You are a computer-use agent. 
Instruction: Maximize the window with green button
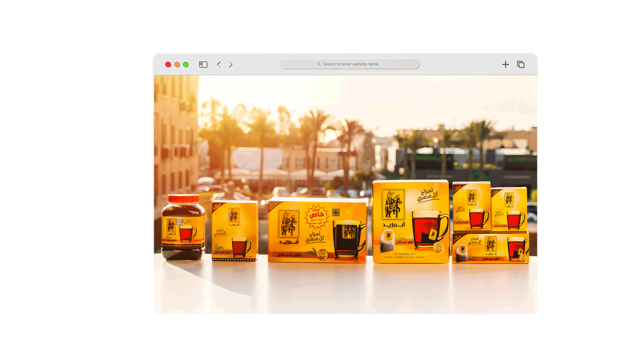pyautogui.click(x=186, y=64)
